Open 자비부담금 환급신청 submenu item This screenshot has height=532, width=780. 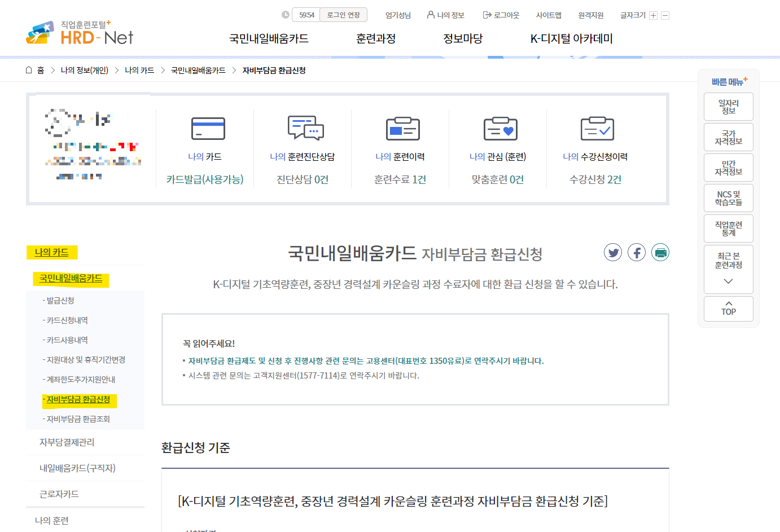[79, 400]
